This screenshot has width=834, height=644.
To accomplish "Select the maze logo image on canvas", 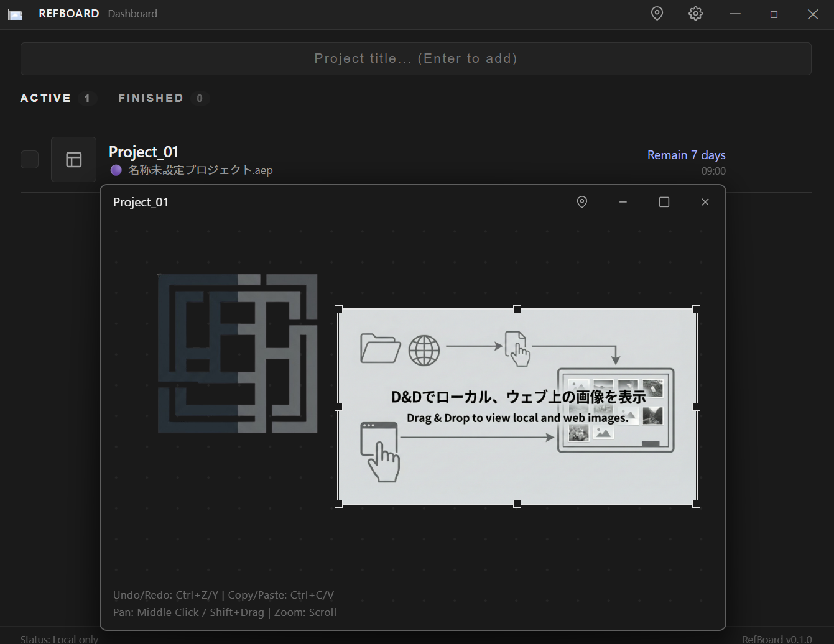I will pyautogui.click(x=238, y=353).
